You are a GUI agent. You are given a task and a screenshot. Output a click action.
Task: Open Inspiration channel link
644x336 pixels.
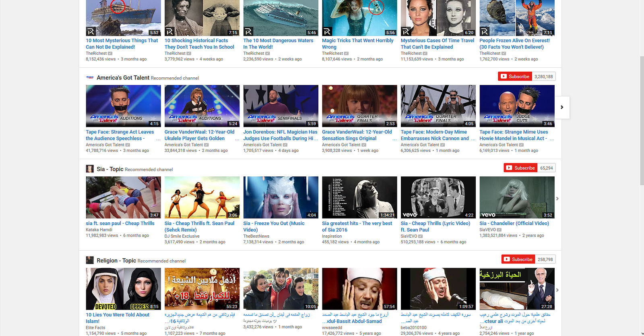tap(332, 236)
